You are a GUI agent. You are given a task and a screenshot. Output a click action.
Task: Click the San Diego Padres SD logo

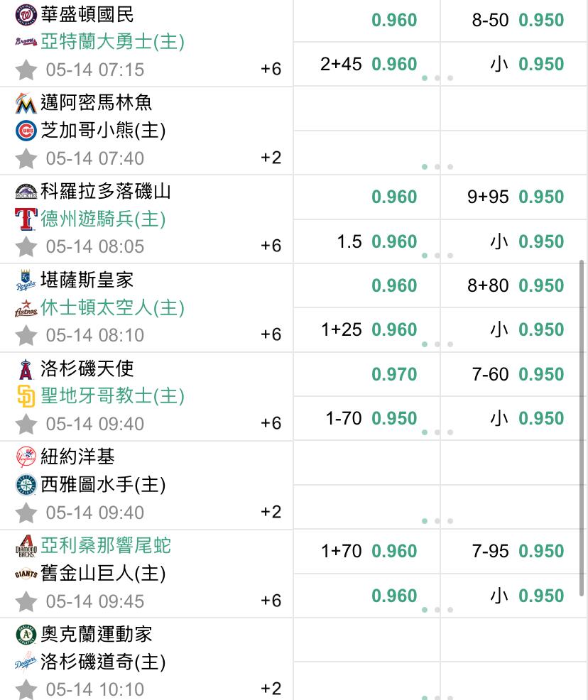click(26, 396)
